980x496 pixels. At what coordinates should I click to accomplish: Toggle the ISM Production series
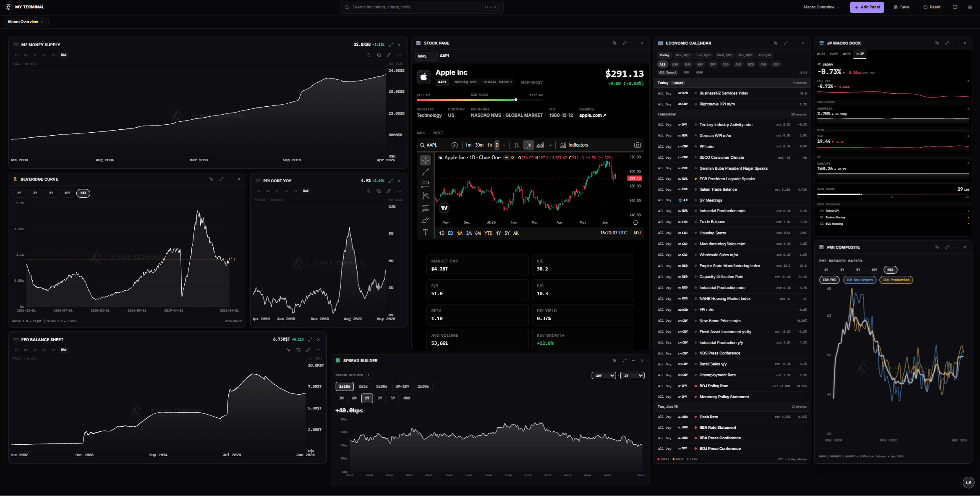click(896, 280)
